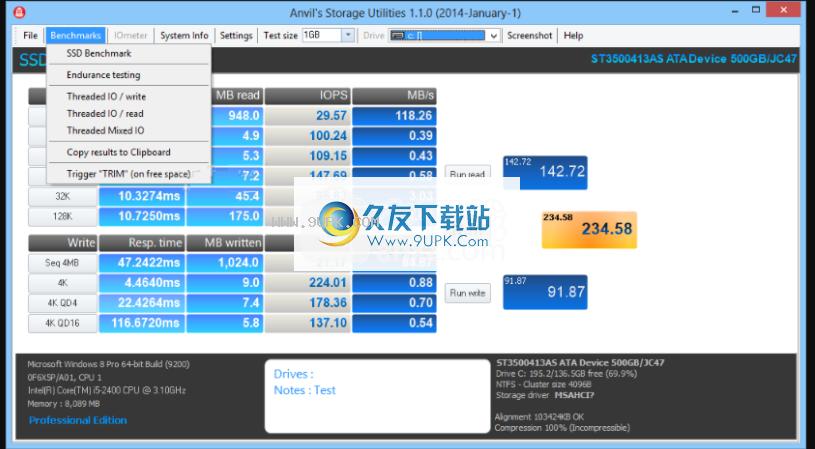The image size is (815, 449).
Task: Open the System Info menu
Action: point(184,35)
